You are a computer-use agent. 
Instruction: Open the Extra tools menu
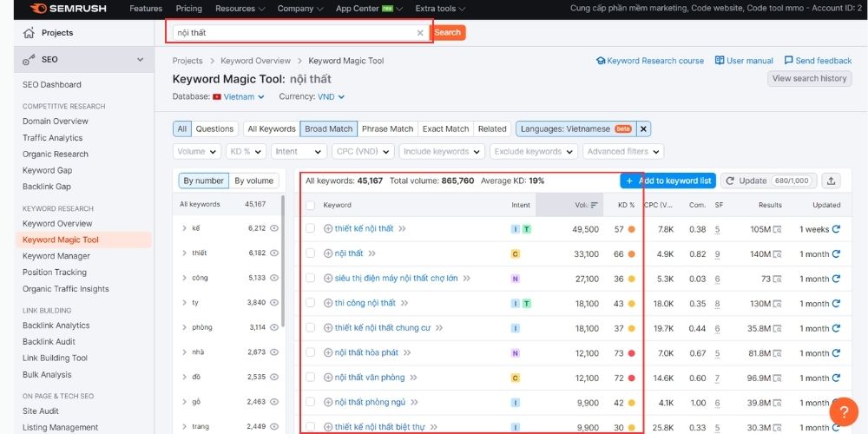[x=441, y=9]
